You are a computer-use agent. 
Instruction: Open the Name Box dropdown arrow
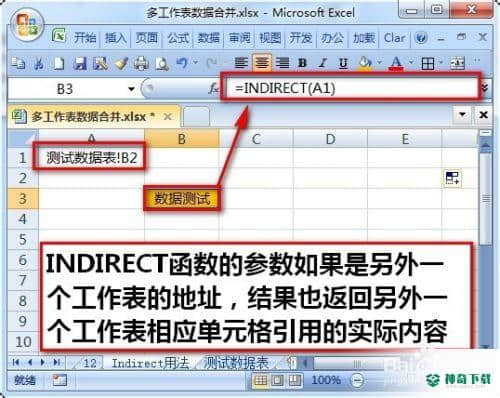pyautogui.click(x=132, y=89)
